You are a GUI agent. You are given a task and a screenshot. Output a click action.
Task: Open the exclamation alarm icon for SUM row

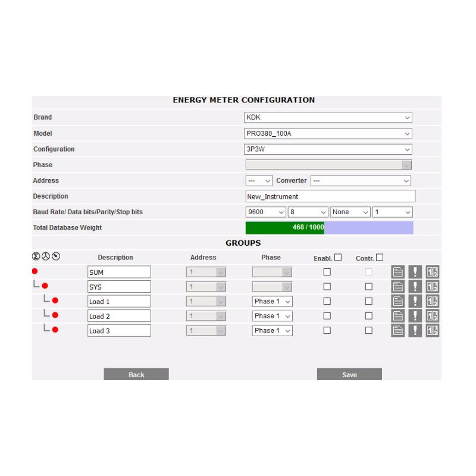click(x=415, y=272)
